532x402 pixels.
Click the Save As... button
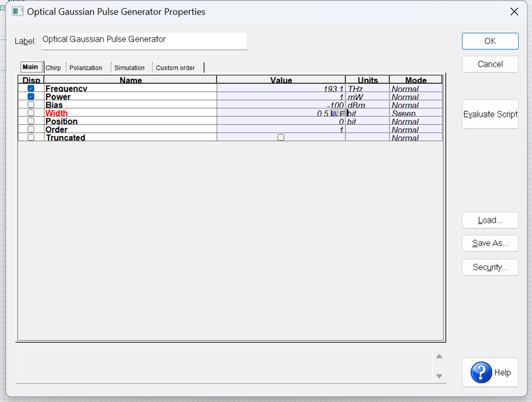490,243
